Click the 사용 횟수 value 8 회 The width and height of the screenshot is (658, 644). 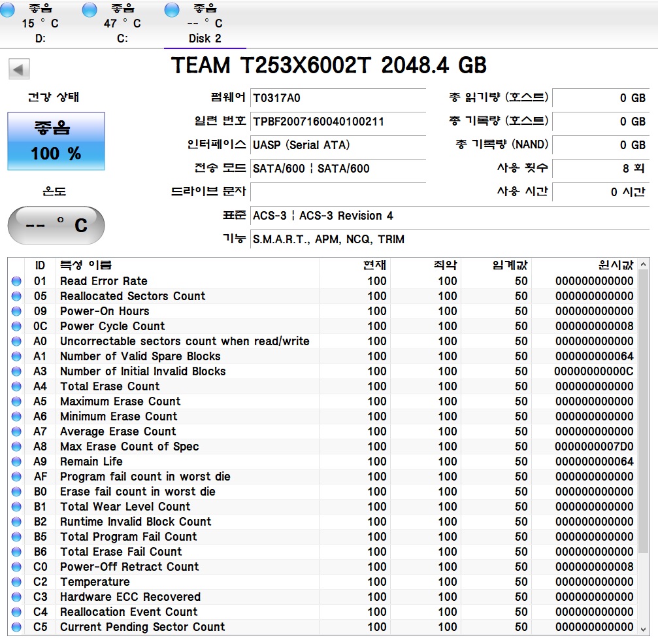point(600,169)
